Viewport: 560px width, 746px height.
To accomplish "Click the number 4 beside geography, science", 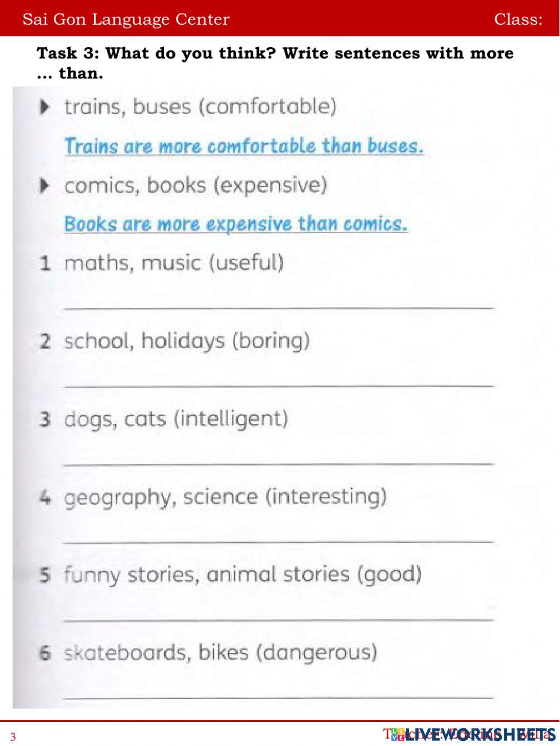I will coord(45,497).
